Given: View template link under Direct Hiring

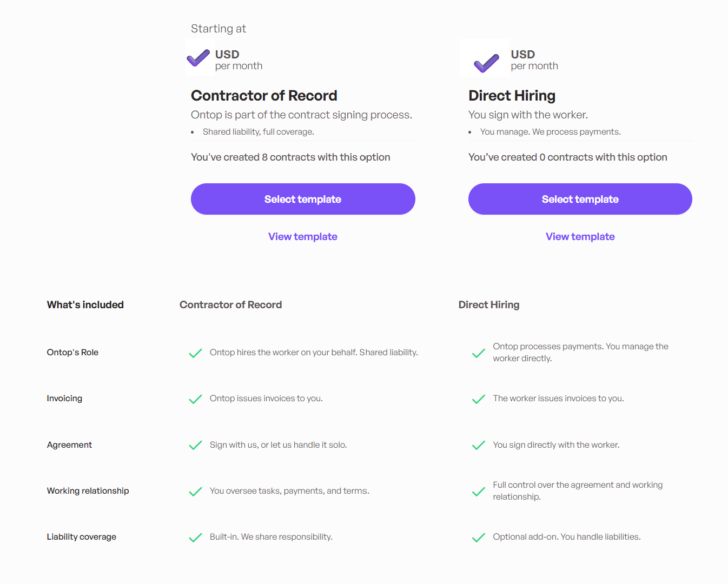Looking at the screenshot, I should (580, 236).
